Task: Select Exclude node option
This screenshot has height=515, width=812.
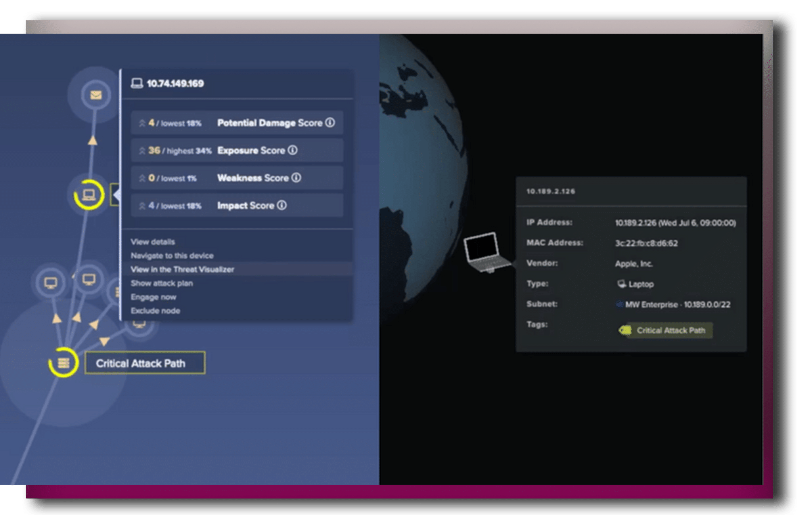Action: pyautogui.click(x=155, y=311)
